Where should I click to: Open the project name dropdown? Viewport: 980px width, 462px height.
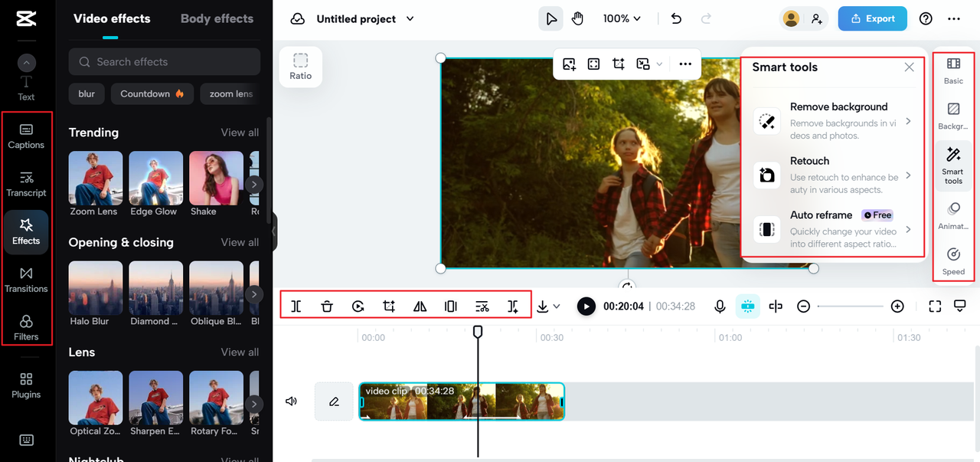point(410,18)
